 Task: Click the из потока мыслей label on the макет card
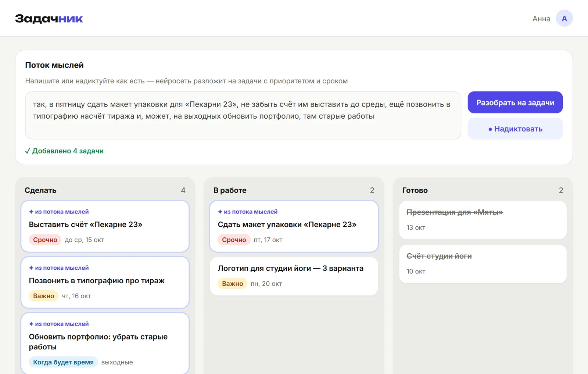coord(248,212)
